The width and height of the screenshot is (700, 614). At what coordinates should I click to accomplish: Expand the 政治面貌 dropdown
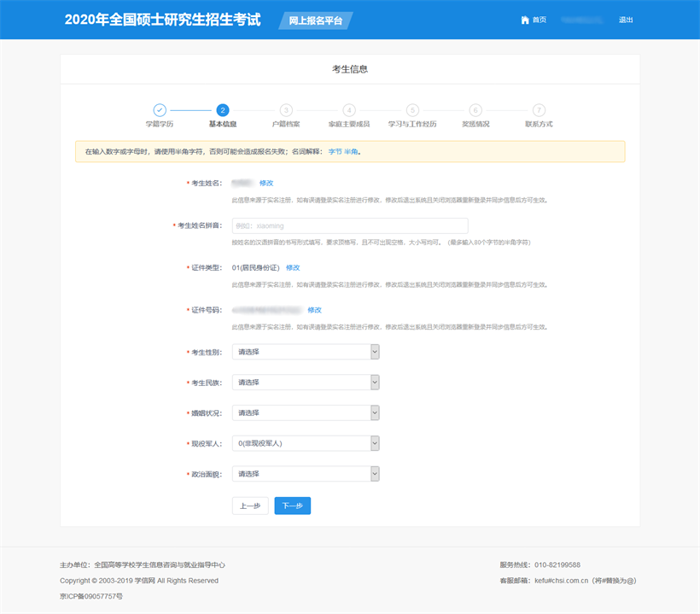point(306,474)
